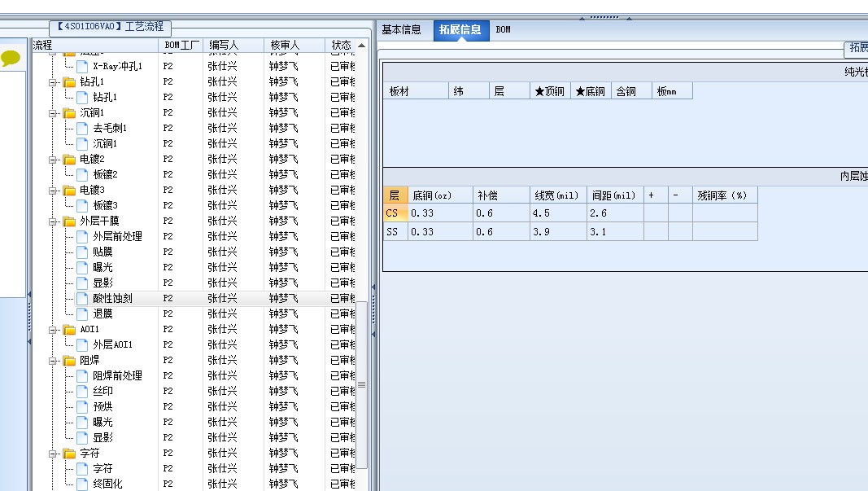868x491 pixels.
Task: Click document icon of 外层AOI1
Action: pyautogui.click(x=82, y=344)
